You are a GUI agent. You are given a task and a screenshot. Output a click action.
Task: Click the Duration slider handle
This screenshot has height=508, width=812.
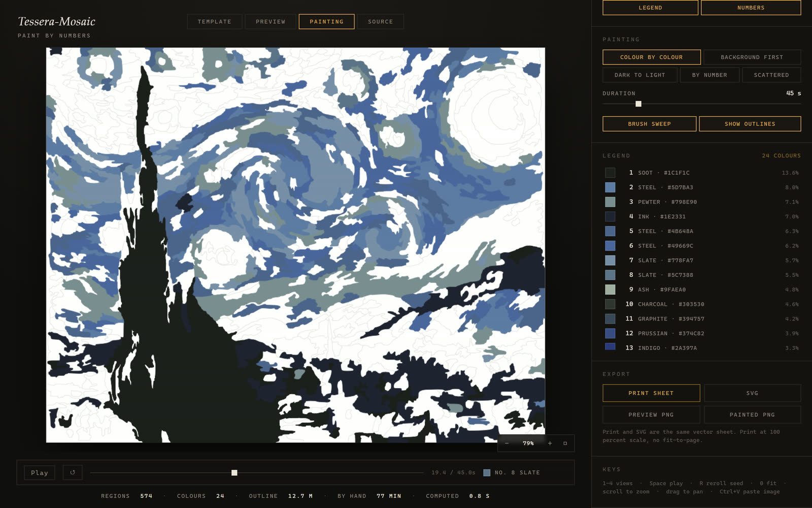(638, 104)
